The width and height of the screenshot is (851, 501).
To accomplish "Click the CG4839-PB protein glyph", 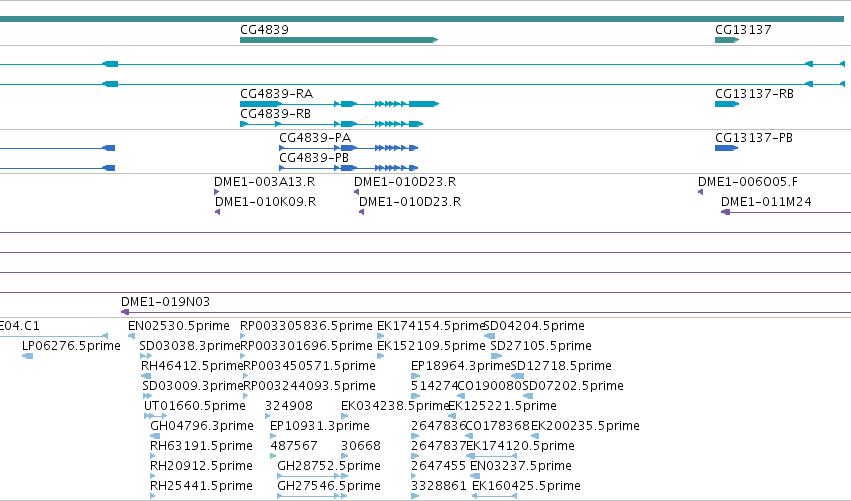I will click(348, 168).
